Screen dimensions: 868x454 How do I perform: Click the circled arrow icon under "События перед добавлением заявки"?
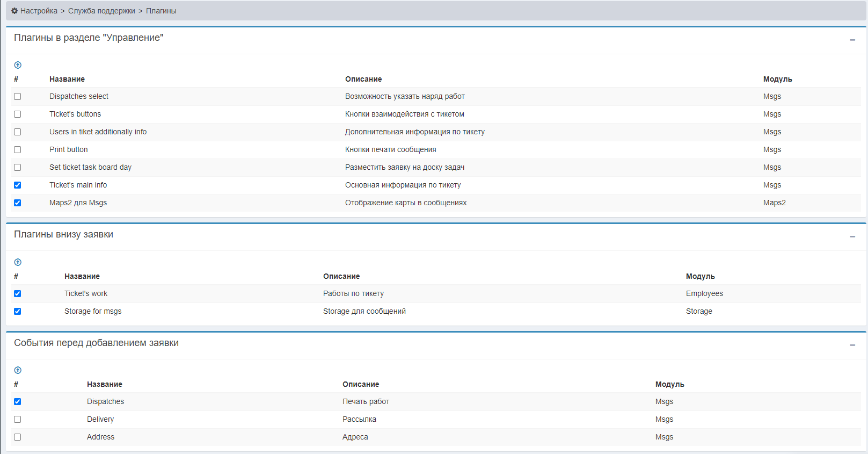click(18, 370)
